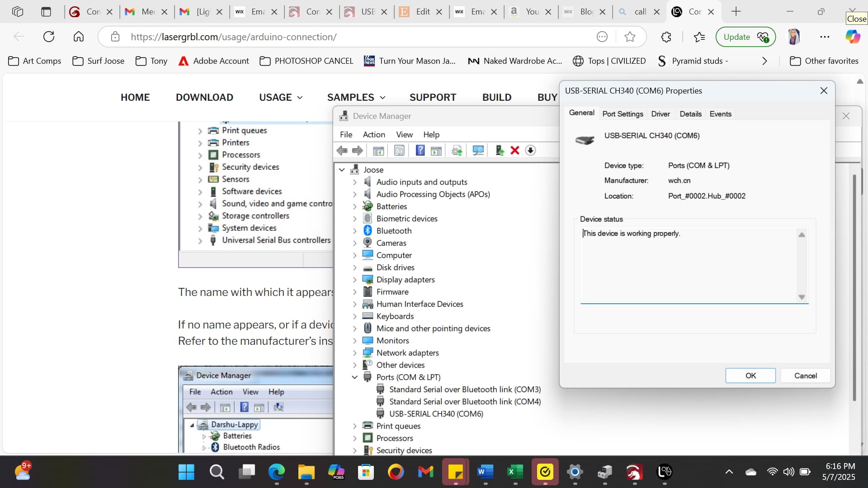Screen dimensions: 868x488
Task: Open the File menu in Device Manager
Action: (346, 135)
